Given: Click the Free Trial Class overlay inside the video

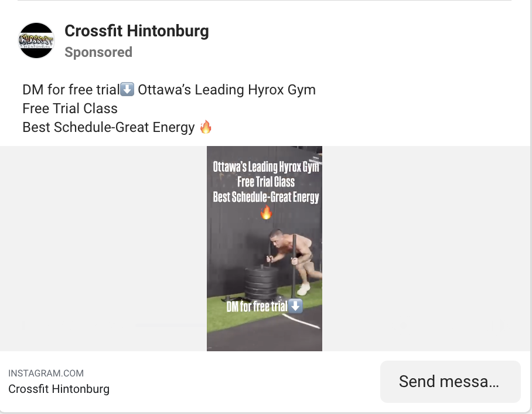Looking at the screenshot, I should tap(265, 182).
